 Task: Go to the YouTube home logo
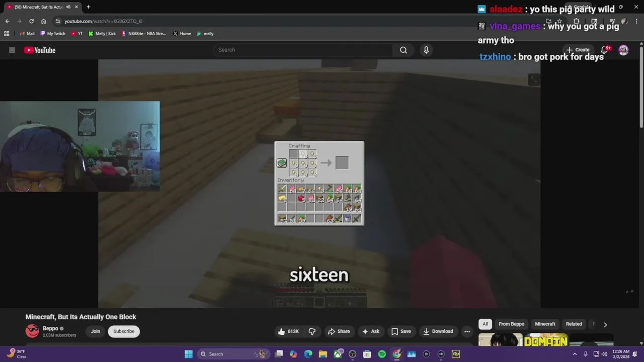(40, 50)
